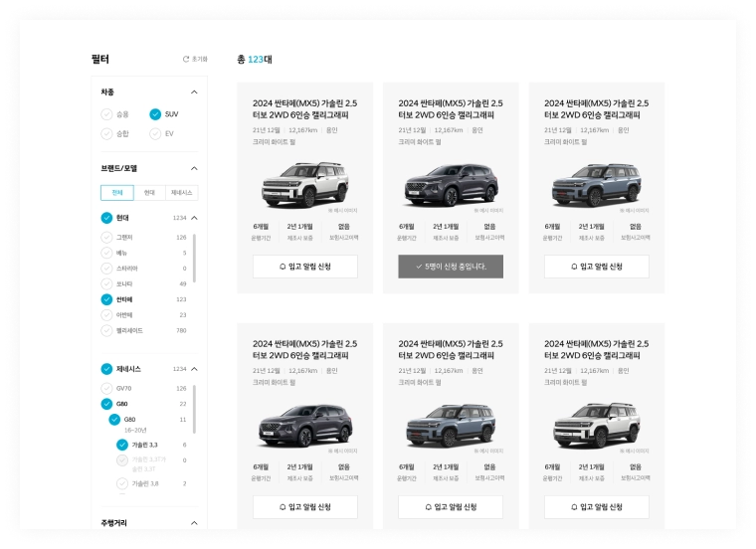Click 입고 알림 신청 under bottom-row dark gray car

(305, 507)
